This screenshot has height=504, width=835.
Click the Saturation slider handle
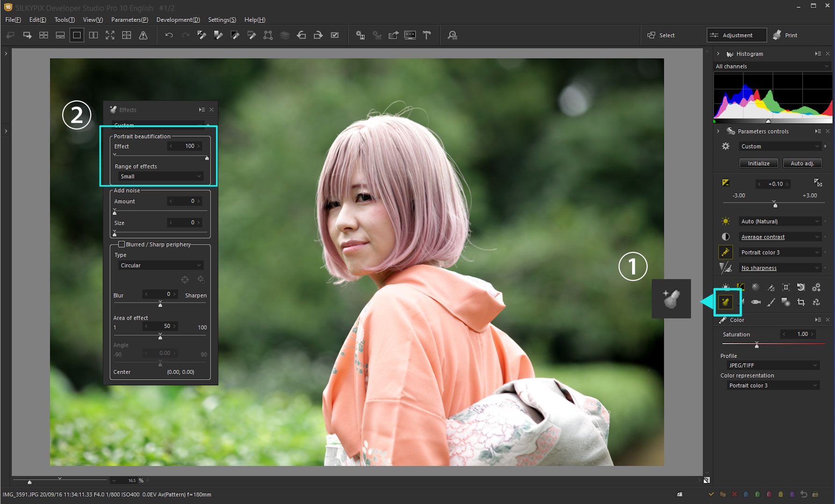(757, 345)
